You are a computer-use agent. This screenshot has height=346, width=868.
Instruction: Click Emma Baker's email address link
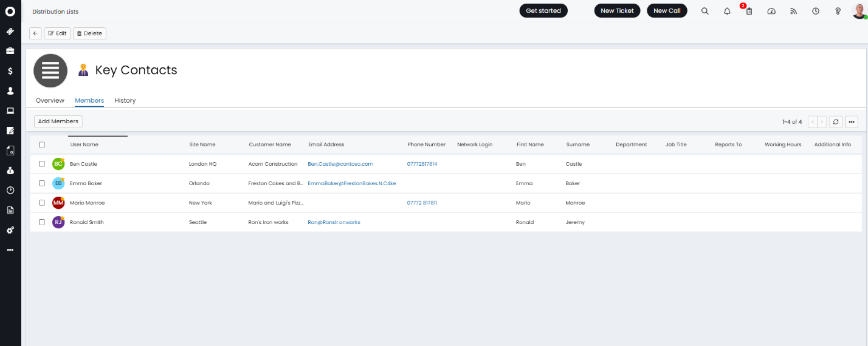(x=352, y=183)
